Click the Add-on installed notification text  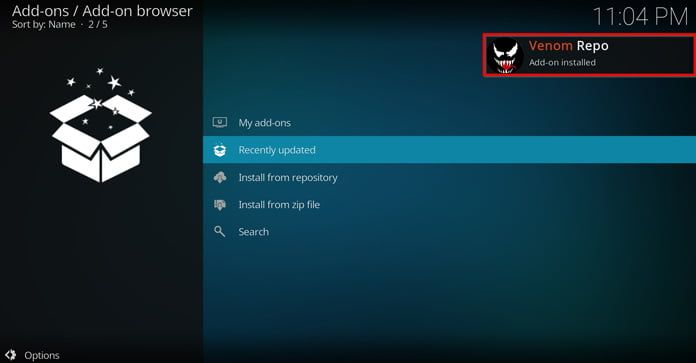pyautogui.click(x=562, y=63)
